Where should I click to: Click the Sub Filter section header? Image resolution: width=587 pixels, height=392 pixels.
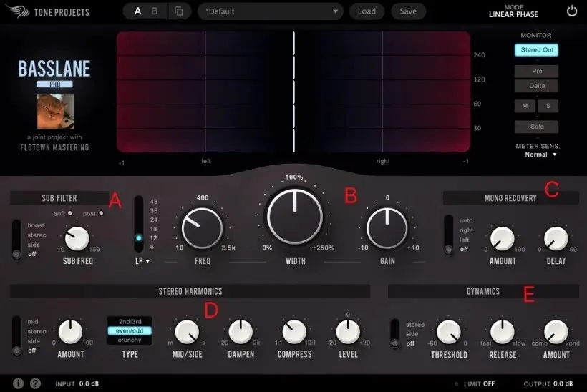[59, 198]
